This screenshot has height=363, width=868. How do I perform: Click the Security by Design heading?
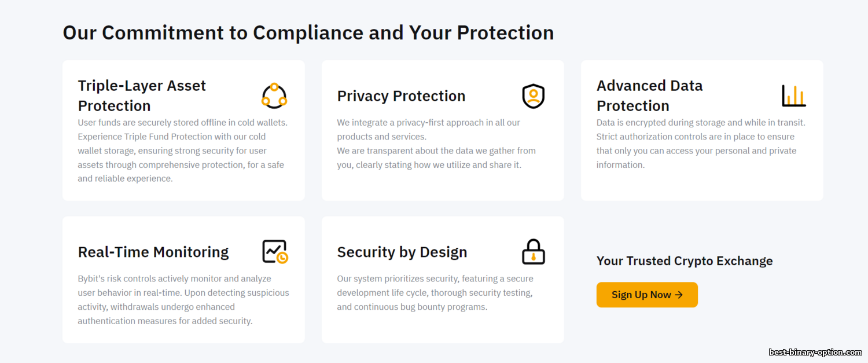(402, 252)
